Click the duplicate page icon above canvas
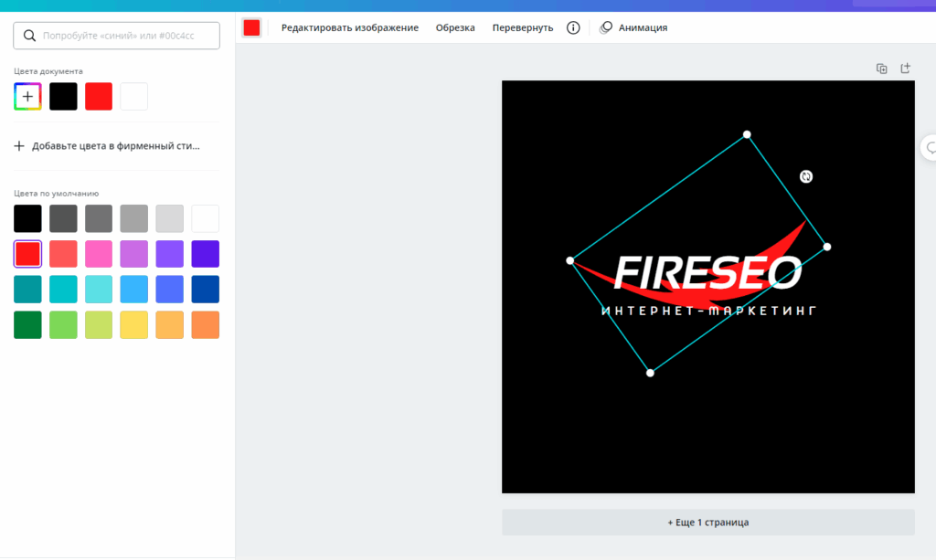 [x=882, y=69]
